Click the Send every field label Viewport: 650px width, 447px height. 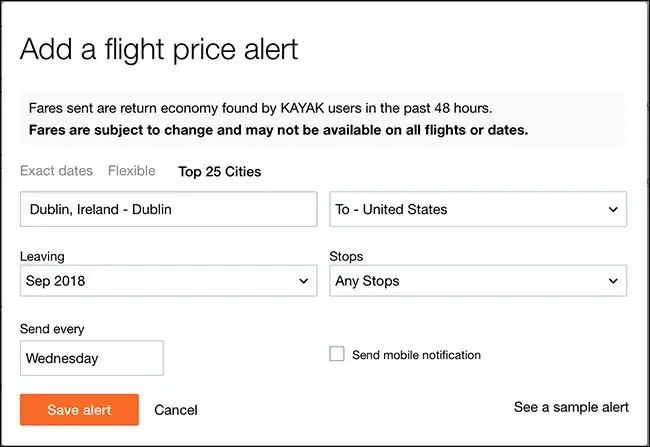tap(52, 329)
